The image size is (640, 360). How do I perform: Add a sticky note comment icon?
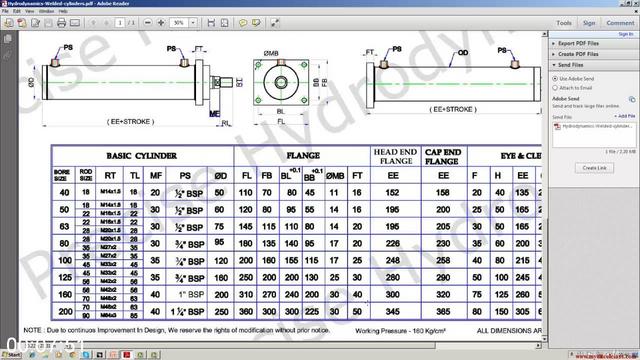(243, 23)
